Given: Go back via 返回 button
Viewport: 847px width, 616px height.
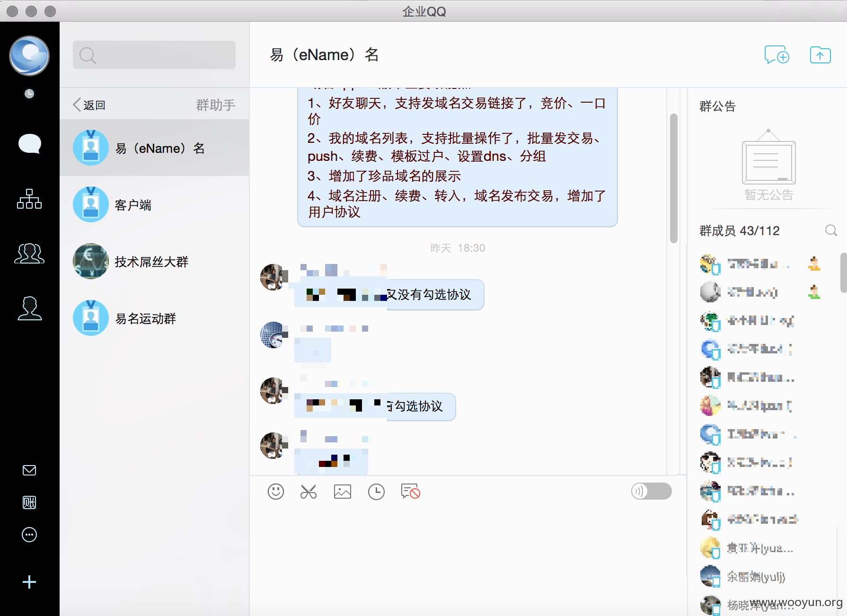Looking at the screenshot, I should pos(89,105).
